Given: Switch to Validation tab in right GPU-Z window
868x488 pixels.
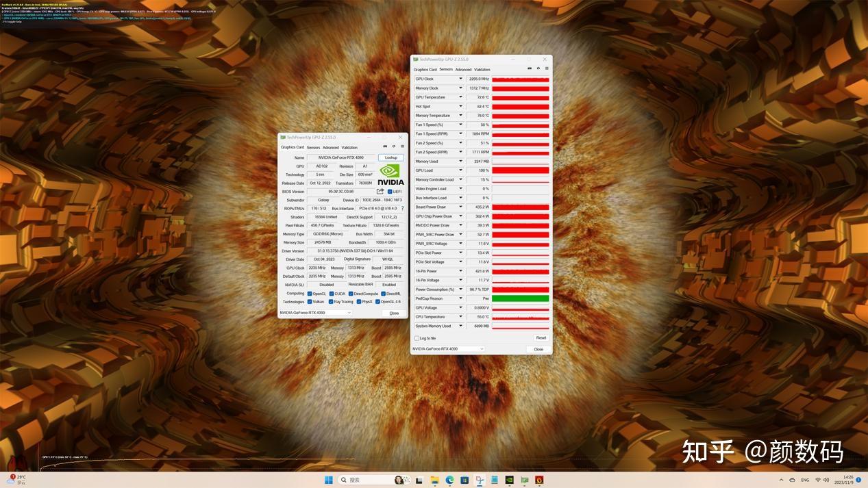Looking at the screenshot, I should 482,69.
